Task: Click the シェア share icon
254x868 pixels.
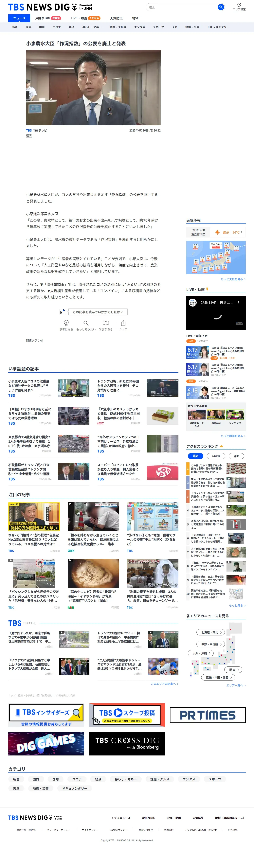Action: [123, 323]
